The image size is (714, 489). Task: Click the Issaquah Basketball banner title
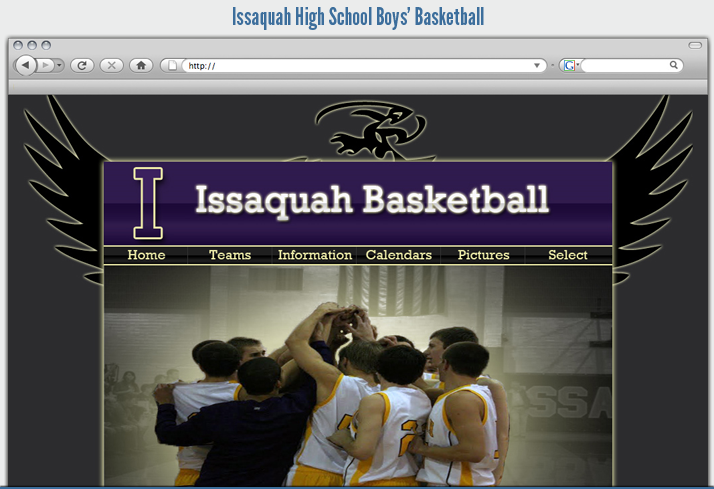372,200
